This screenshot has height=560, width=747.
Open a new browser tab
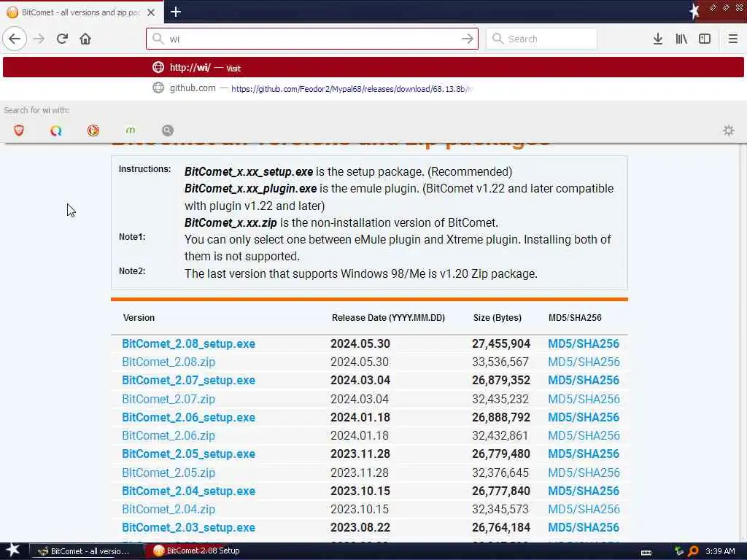coord(175,12)
